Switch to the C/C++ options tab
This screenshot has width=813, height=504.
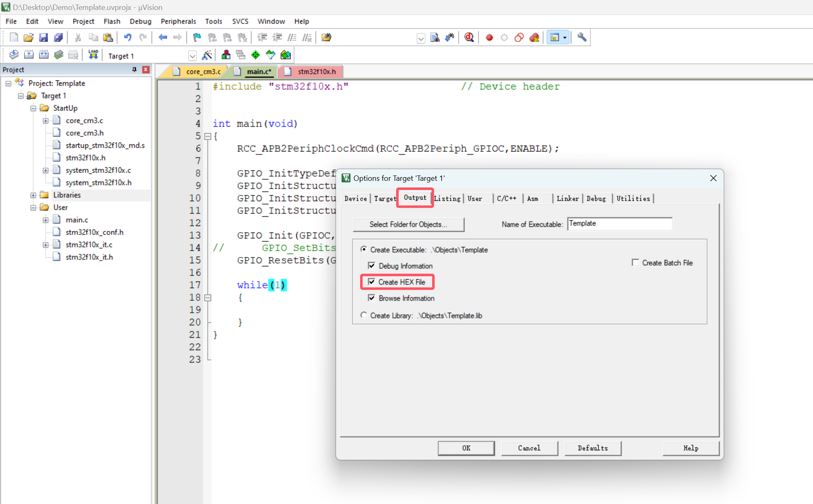pos(506,199)
